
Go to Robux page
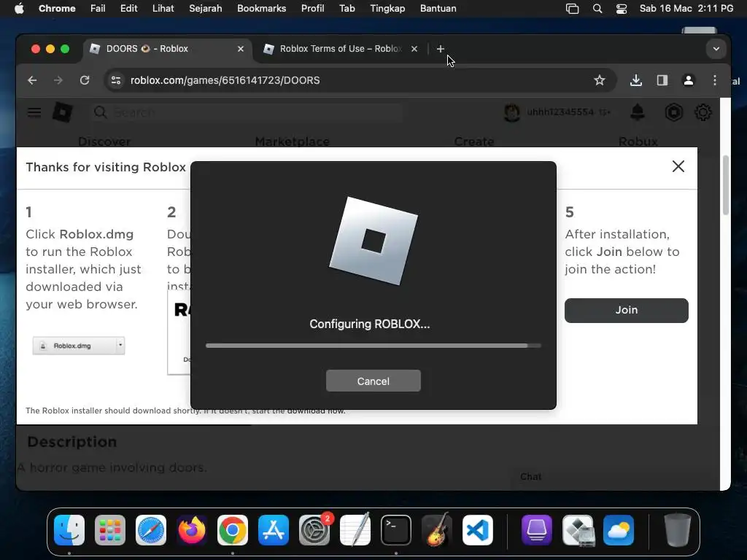coord(638,141)
